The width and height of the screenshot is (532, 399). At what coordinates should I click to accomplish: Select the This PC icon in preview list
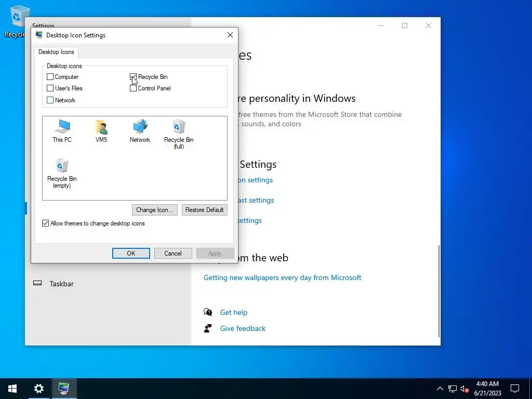(x=62, y=131)
